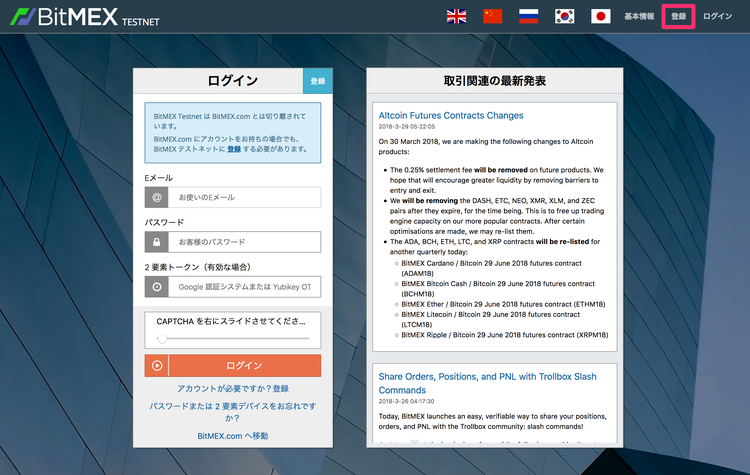Follow the 登録 link inside the blue notice
The image size is (750, 475).
(234, 149)
